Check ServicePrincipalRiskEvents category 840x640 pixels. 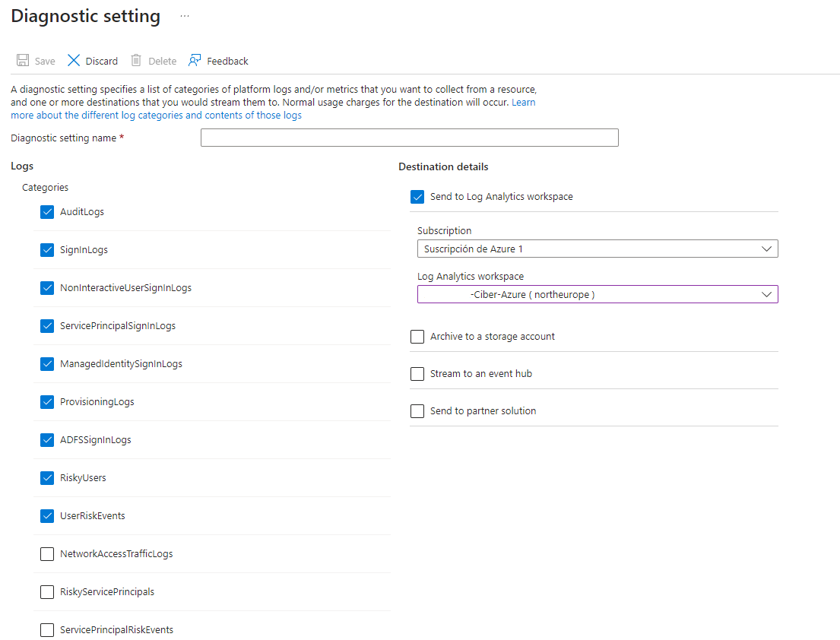click(47, 630)
